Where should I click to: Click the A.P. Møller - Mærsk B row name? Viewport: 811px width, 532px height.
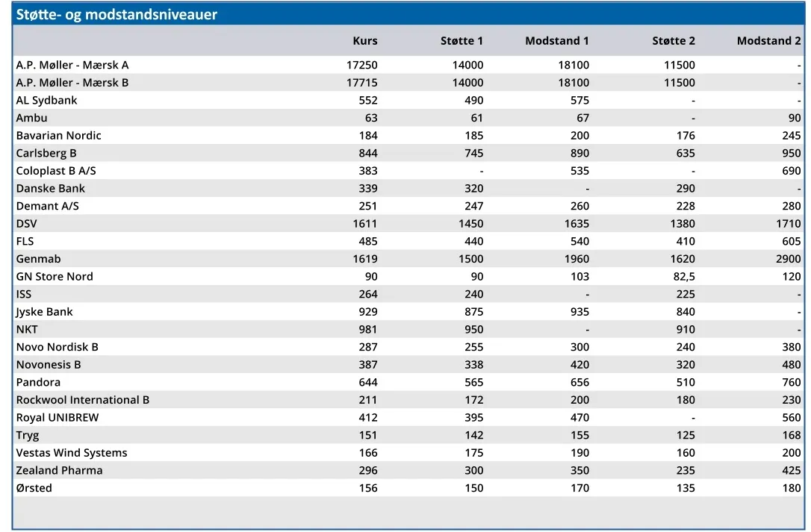coord(72,83)
